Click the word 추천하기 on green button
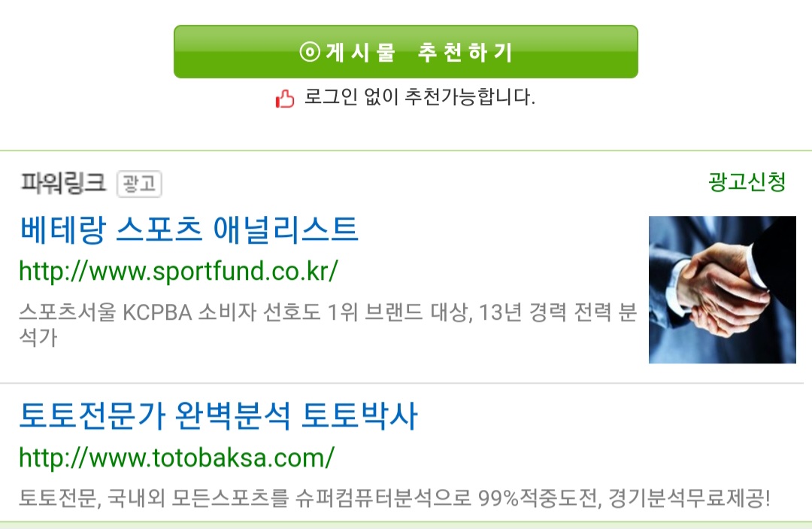This screenshot has width=812, height=529. pos(465,53)
